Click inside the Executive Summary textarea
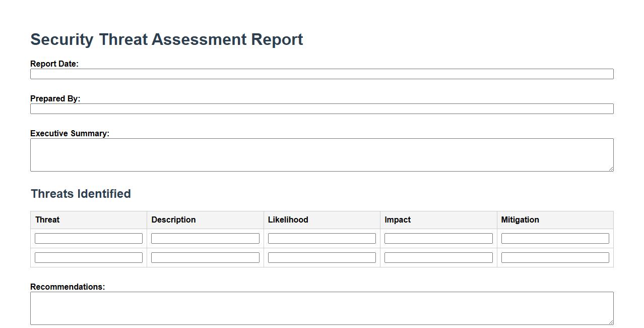The height and width of the screenshot is (328, 644). coord(321,155)
